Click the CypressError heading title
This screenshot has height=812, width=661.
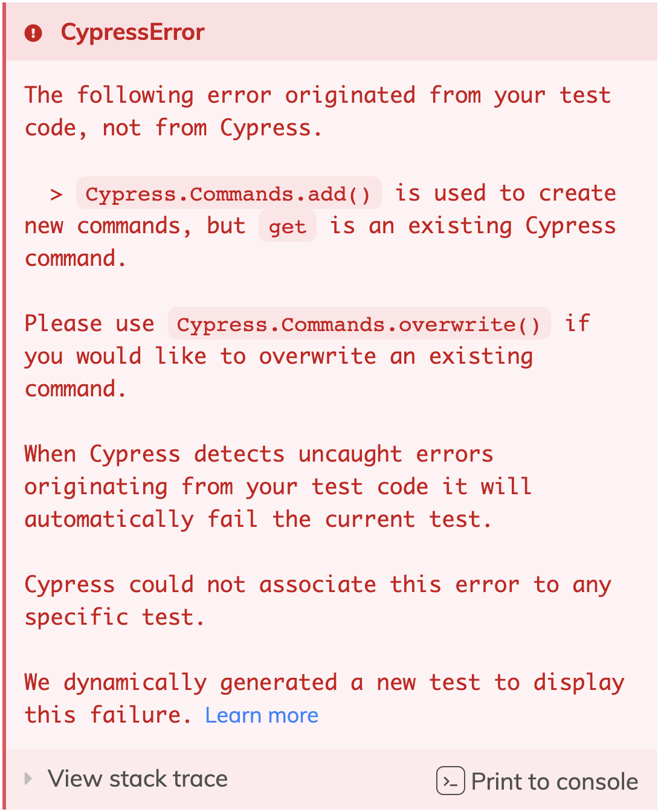133,33
